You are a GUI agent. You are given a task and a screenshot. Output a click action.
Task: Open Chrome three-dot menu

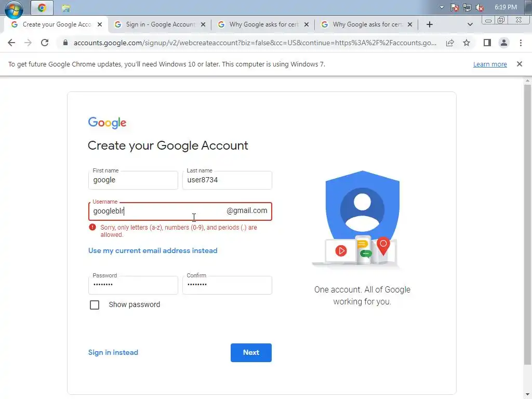tap(521, 43)
